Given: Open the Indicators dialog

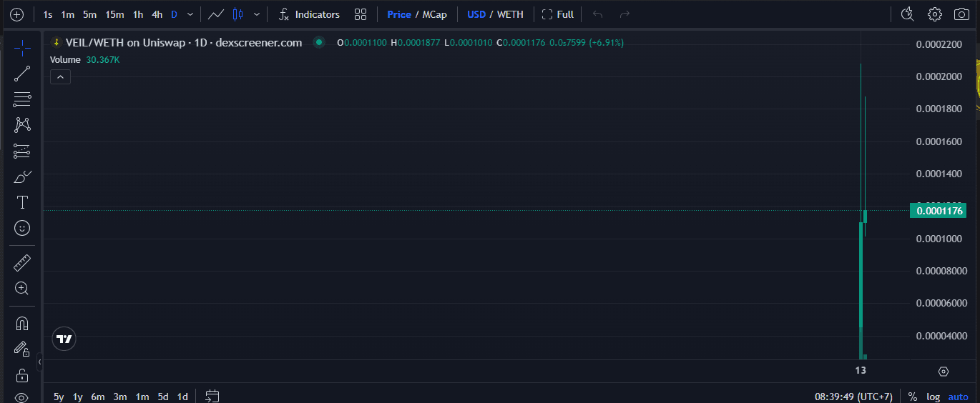Looking at the screenshot, I should click(309, 14).
